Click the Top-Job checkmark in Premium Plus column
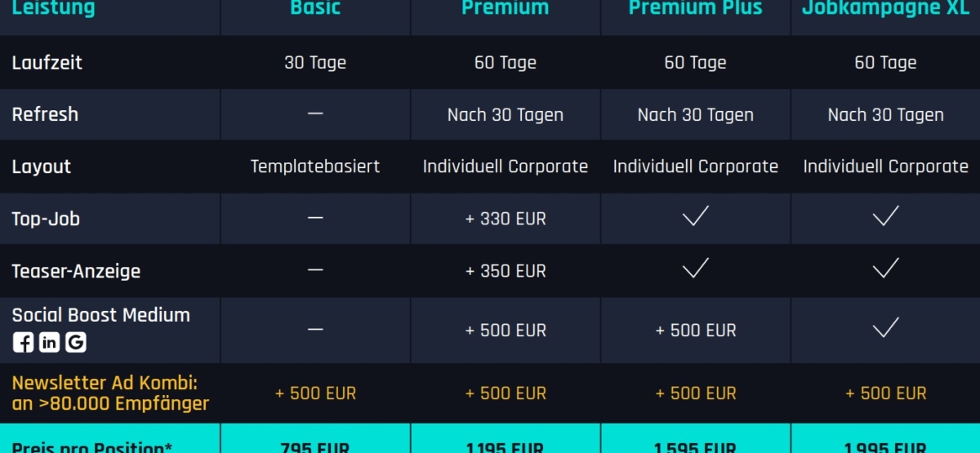Image resolution: width=980 pixels, height=453 pixels. [x=696, y=216]
